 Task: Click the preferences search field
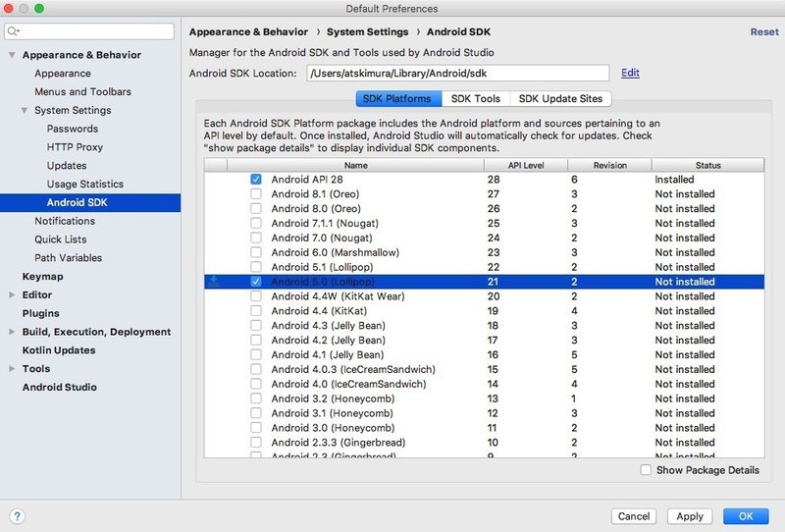(x=89, y=31)
